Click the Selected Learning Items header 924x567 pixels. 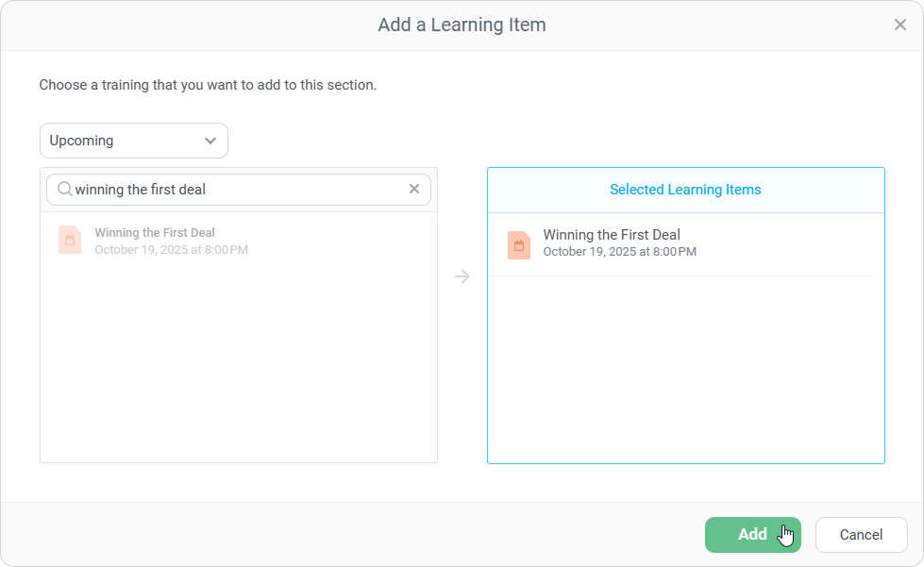pos(685,190)
